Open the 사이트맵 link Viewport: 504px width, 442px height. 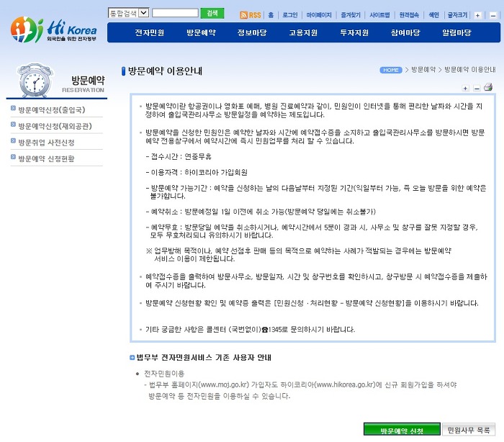[x=379, y=15]
